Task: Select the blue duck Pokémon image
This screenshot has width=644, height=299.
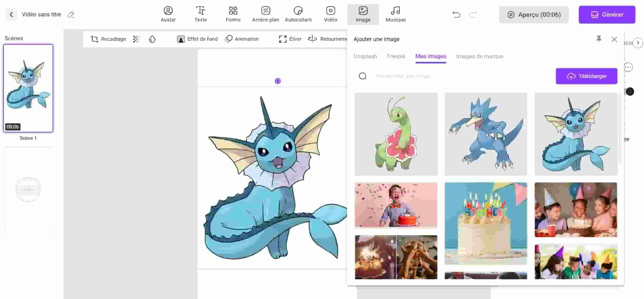Action: [486, 134]
